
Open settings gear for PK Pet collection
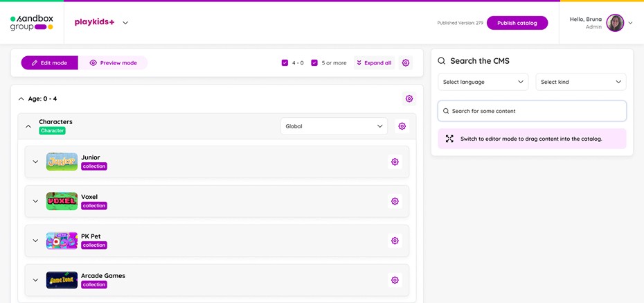[x=395, y=241]
